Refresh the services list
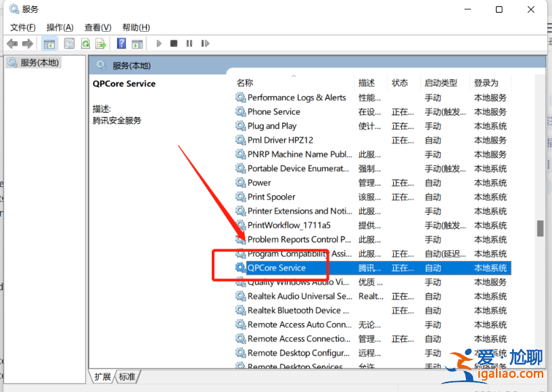The height and width of the screenshot is (392, 552). click(86, 43)
